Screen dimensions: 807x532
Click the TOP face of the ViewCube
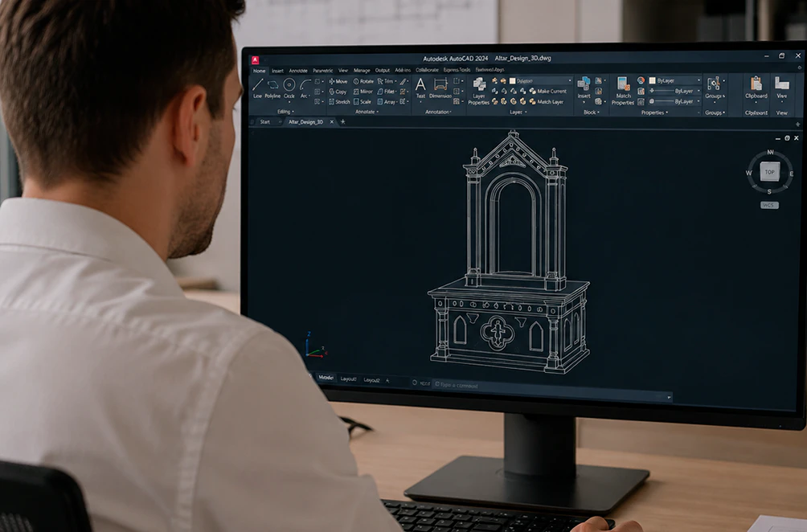pos(769,172)
